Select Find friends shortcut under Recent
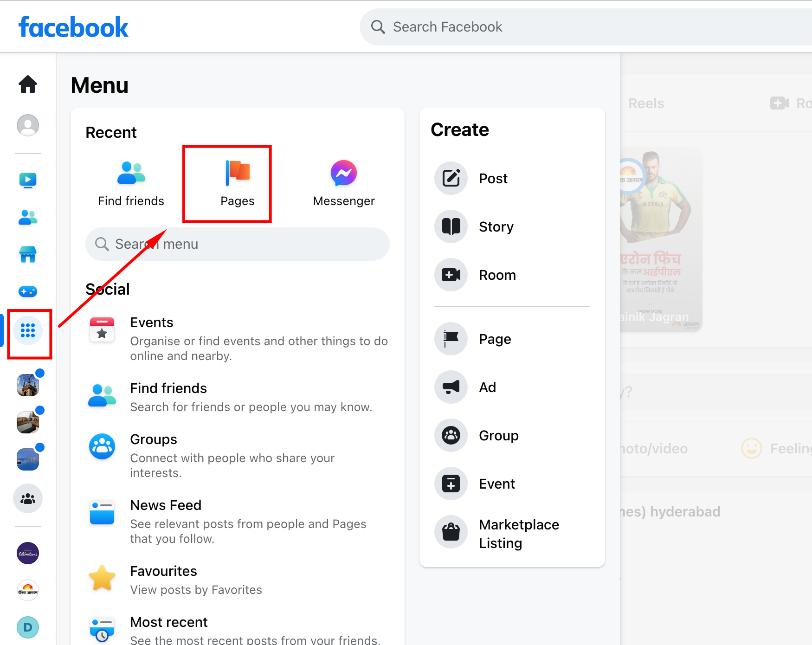This screenshot has height=645, width=812. point(131,184)
